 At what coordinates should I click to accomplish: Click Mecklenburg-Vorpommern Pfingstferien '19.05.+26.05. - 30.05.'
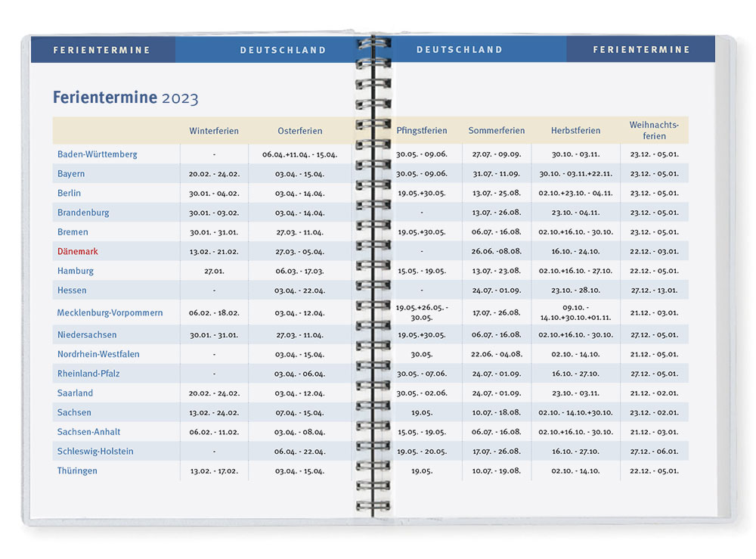[x=422, y=312]
